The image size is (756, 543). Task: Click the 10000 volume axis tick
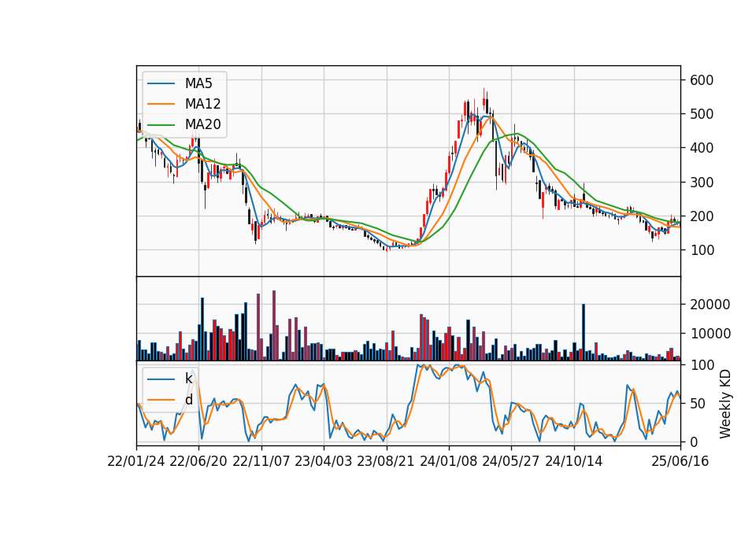pos(710,334)
